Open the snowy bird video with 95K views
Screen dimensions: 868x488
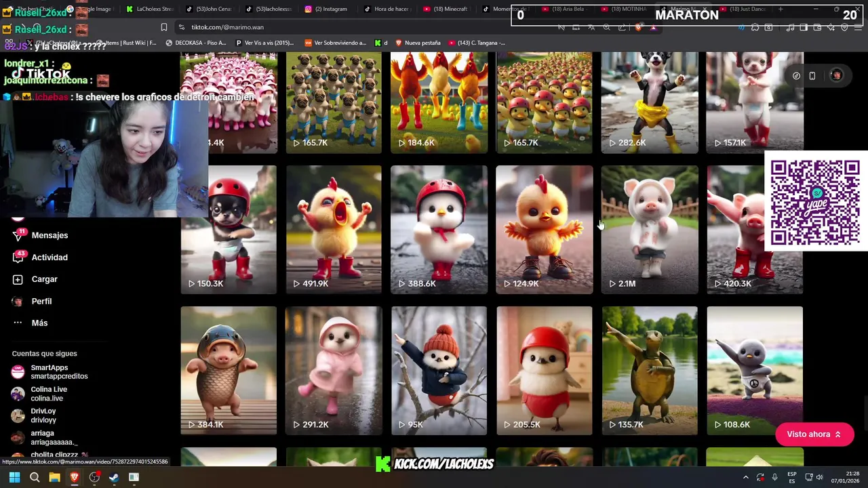(x=439, y=371)
